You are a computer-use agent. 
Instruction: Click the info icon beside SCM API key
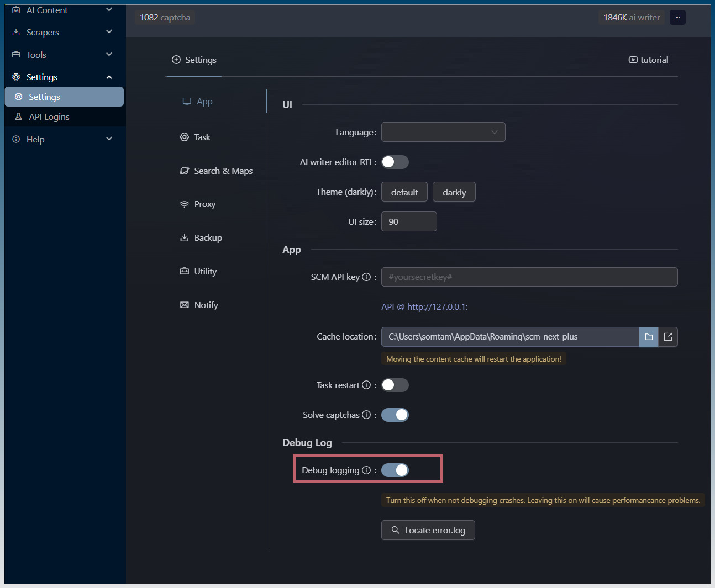pos(366,277)
